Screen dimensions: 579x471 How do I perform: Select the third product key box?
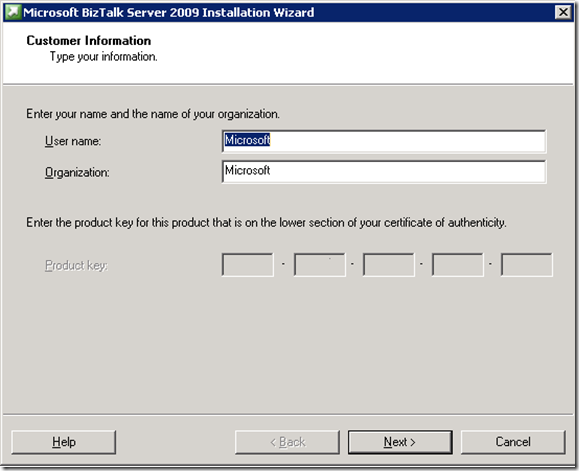click(389, 265)
